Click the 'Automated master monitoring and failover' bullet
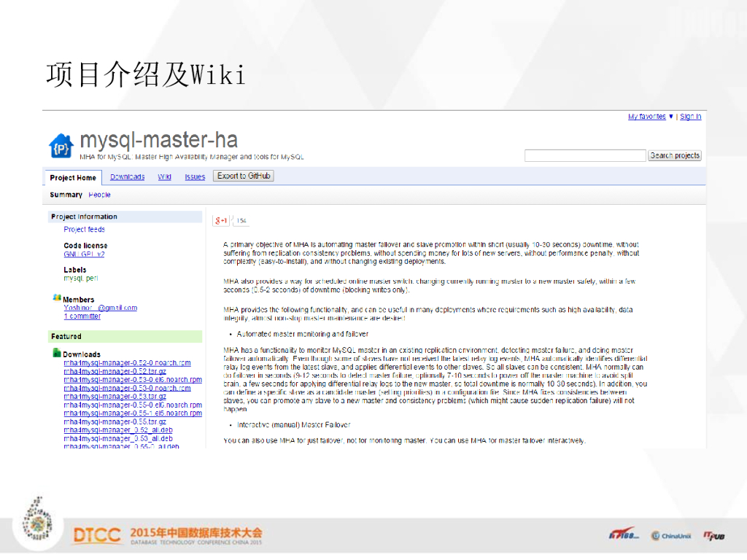The width and height of the screenshot is (747, 560). pyautogui.click(x=303, y=334)
